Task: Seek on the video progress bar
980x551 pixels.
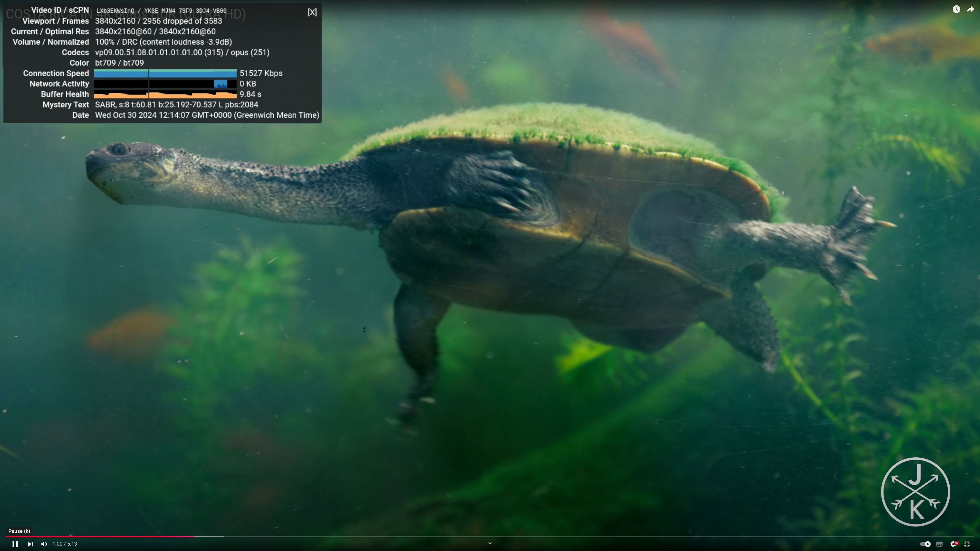Action: click(490, 536)
